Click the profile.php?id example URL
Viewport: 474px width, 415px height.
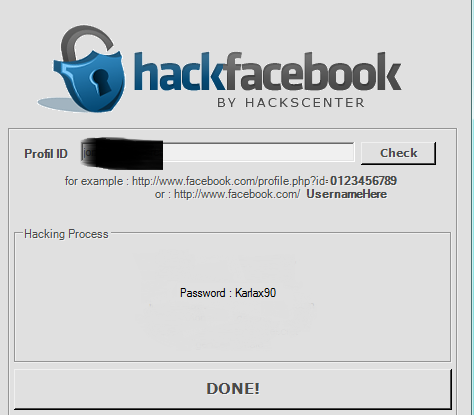[230, 181]
